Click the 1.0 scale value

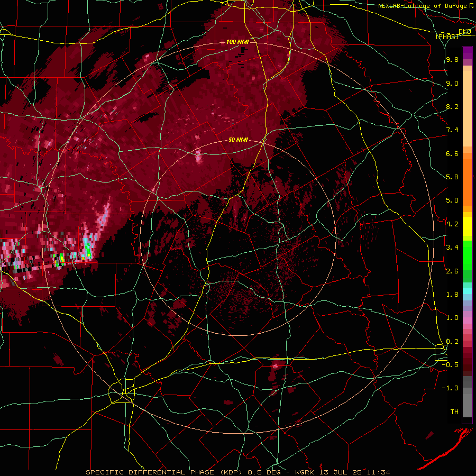(452, 318)
